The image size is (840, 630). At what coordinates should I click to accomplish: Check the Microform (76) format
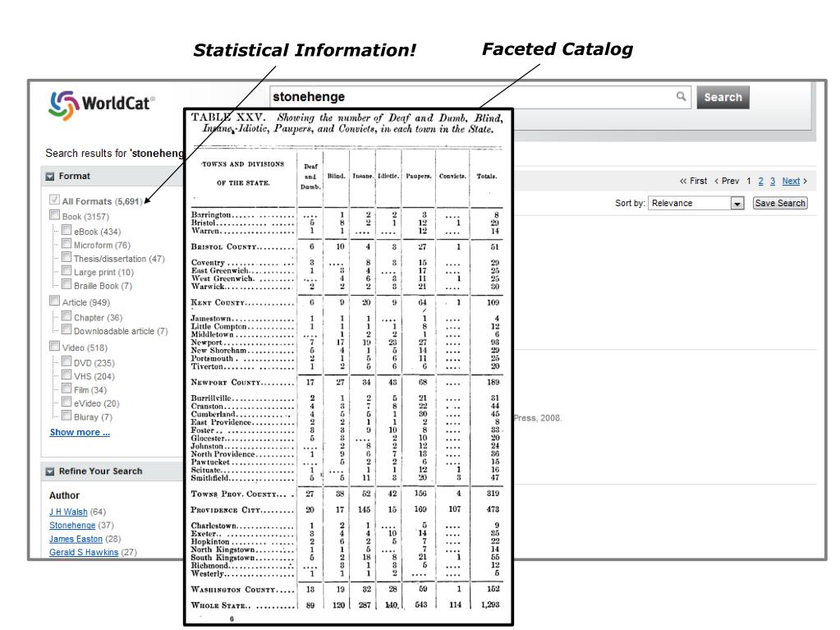67,243
